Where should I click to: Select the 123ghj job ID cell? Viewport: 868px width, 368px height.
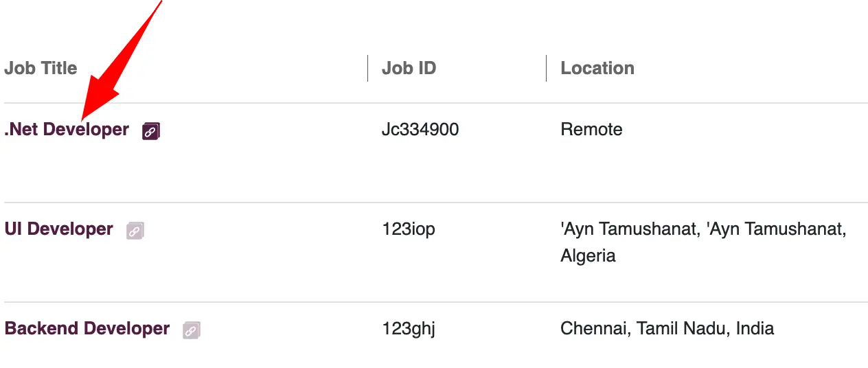pyautogui.click(x=409, y=328)
